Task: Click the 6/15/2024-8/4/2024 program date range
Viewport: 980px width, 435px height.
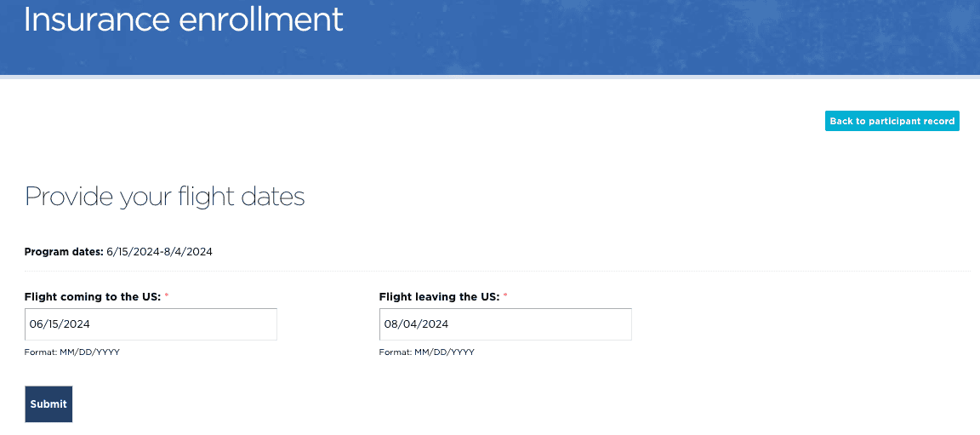Action: 159,252
